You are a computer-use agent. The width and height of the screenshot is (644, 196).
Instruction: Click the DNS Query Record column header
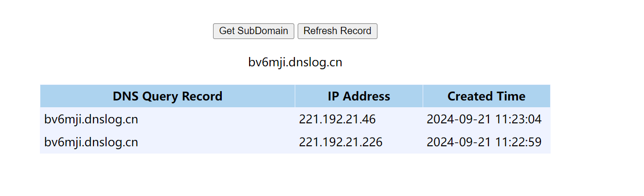pos(167,96)
